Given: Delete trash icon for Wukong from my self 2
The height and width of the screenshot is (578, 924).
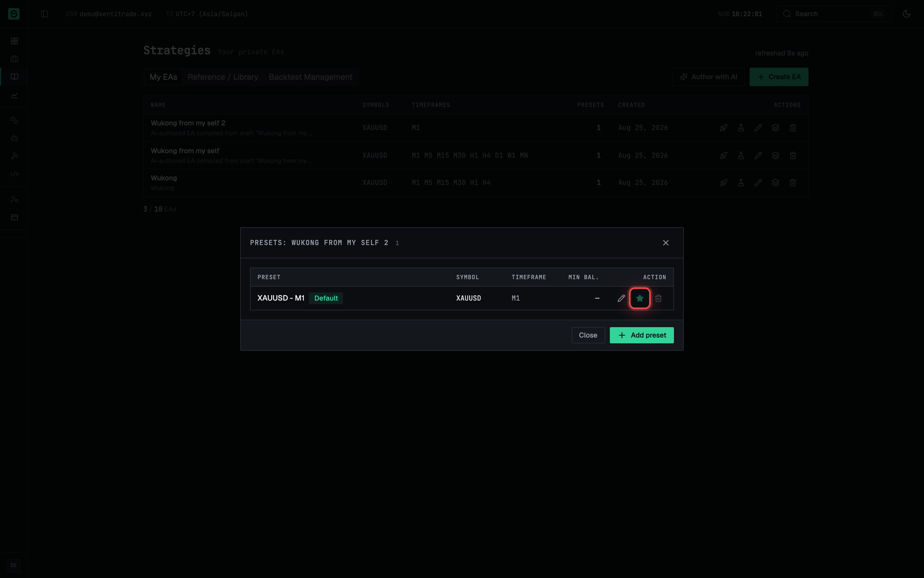Looking at the screenshot, I should (793, 128).
